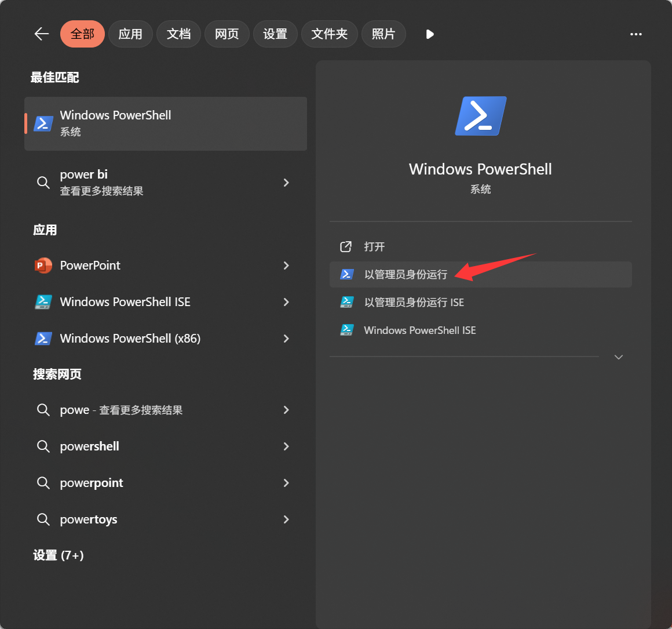Go back using the left arrow icon

click(42, 34)
